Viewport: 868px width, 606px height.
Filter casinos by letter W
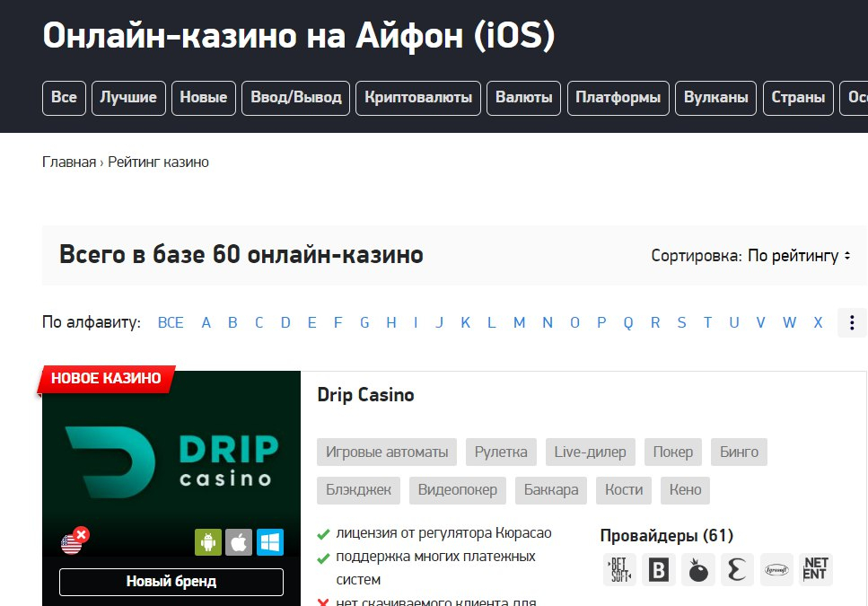click(789, 322)
